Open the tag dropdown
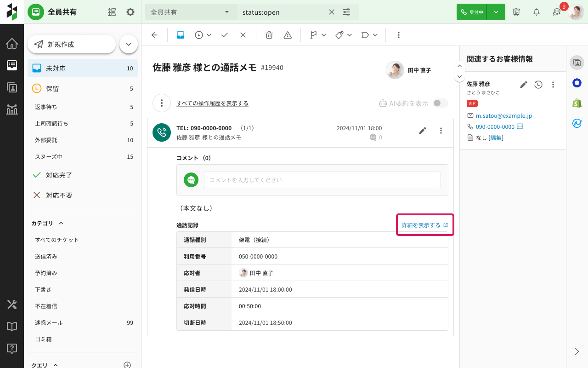588x368 pixels. (x=344, y=35)
